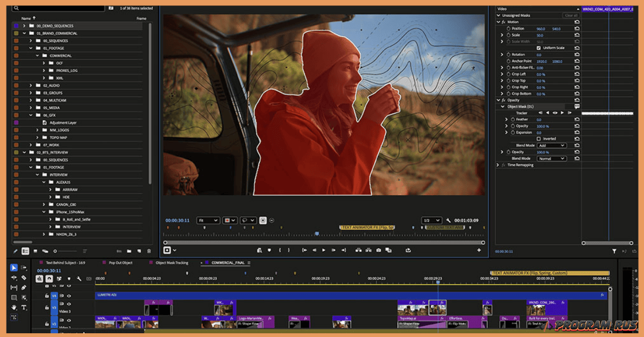The height and width of the screenshot is (337, 644).
Task: Select the Pen tool in timeline tools
Action: click(x=23, y=288)
